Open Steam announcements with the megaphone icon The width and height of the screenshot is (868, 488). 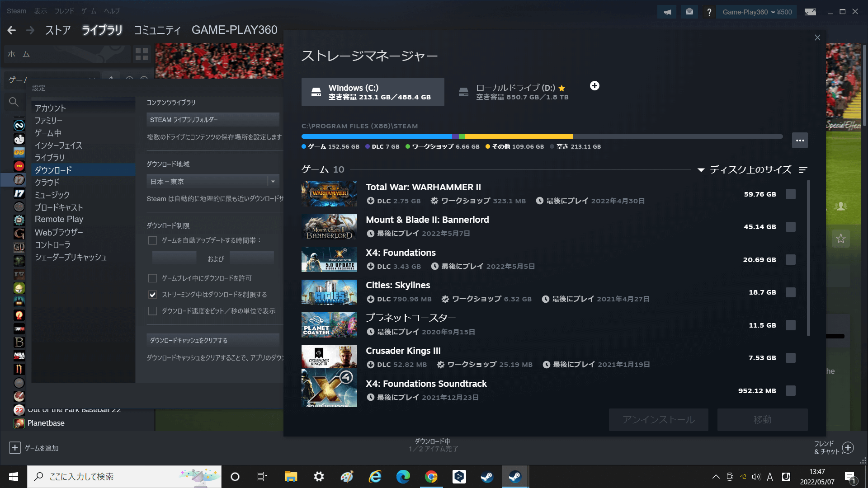click(666, 12)
